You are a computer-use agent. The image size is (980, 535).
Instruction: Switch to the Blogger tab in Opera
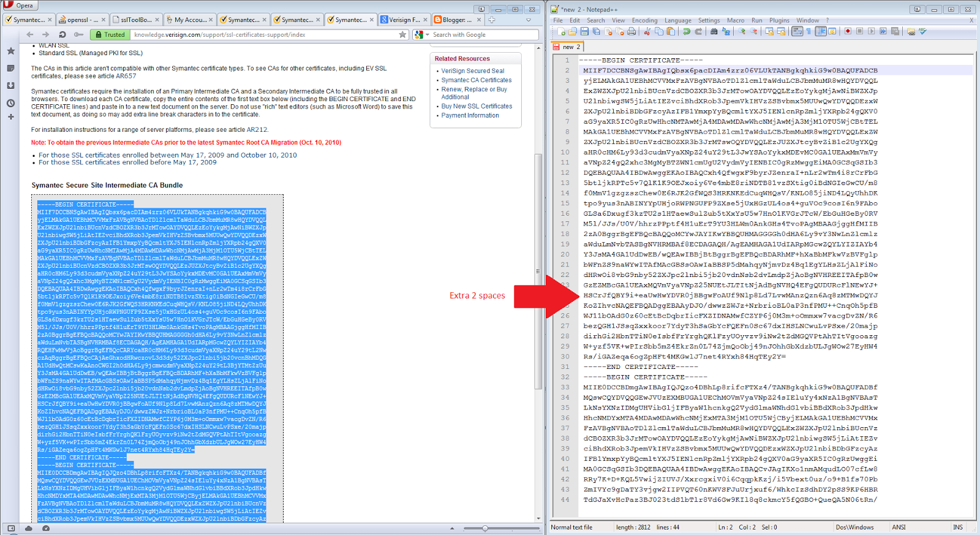pos(458,20)
